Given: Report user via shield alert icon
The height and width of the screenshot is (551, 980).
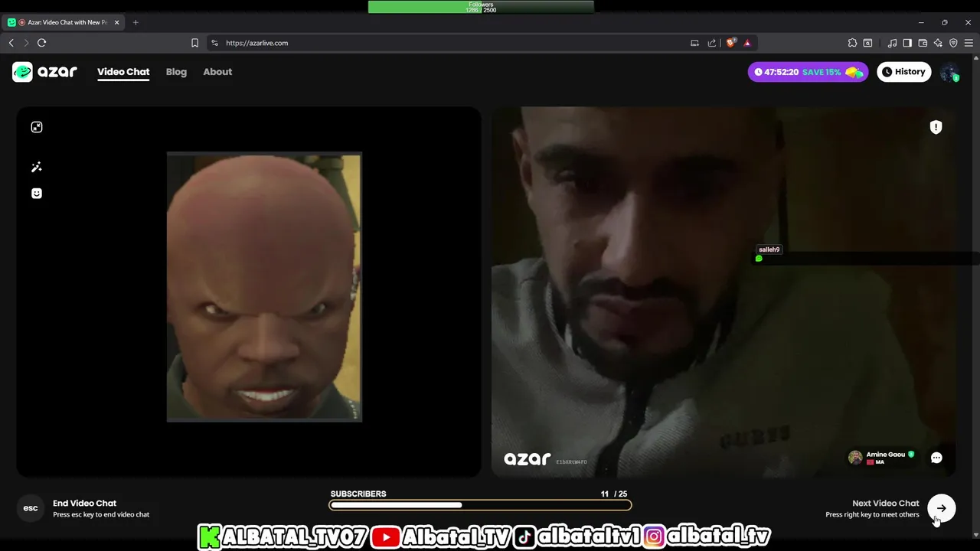Looking at the screenshot, I should (936, 127).
